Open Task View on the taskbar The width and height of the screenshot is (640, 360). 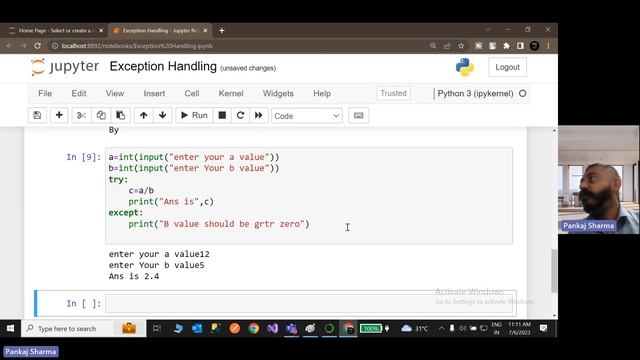click(x=157, y=328)
